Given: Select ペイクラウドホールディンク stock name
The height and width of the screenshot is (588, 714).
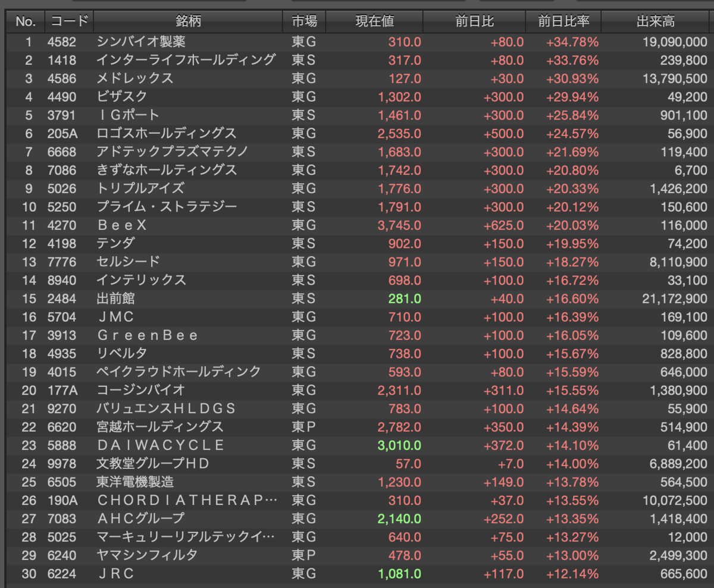Looking at the screenshot, I should point(178,372).
